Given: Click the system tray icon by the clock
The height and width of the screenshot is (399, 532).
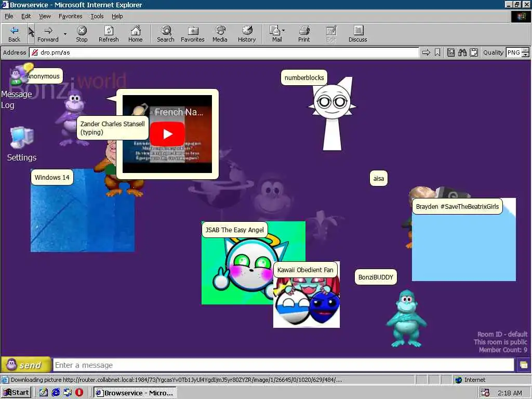Looking at the screenshot, I should click(x=485, y=393).
